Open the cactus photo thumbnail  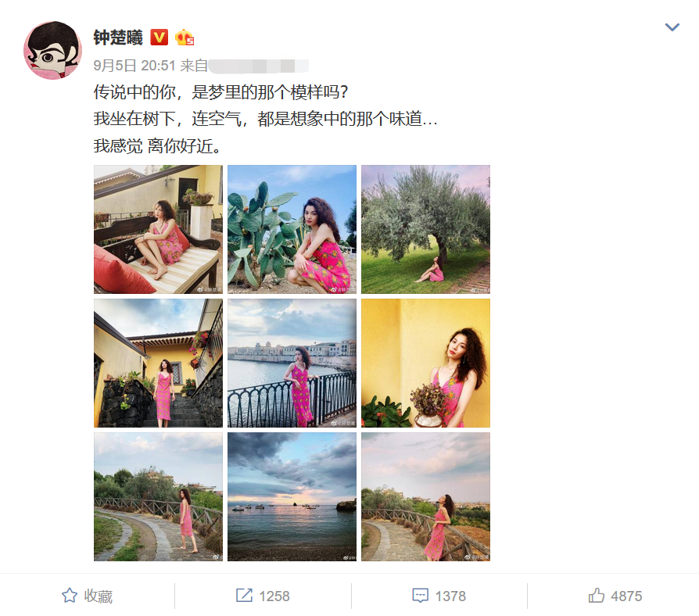tap(292, 230)
